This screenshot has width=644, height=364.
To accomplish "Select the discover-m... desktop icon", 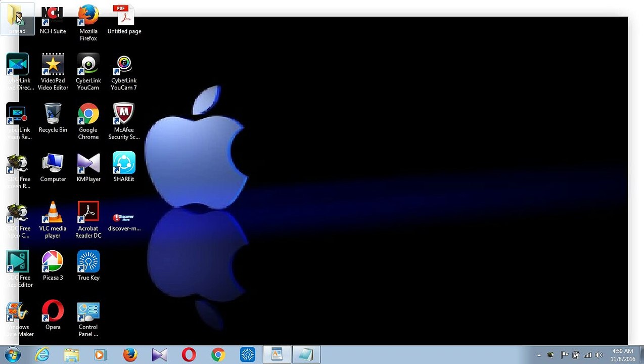I will pos(124,221).
